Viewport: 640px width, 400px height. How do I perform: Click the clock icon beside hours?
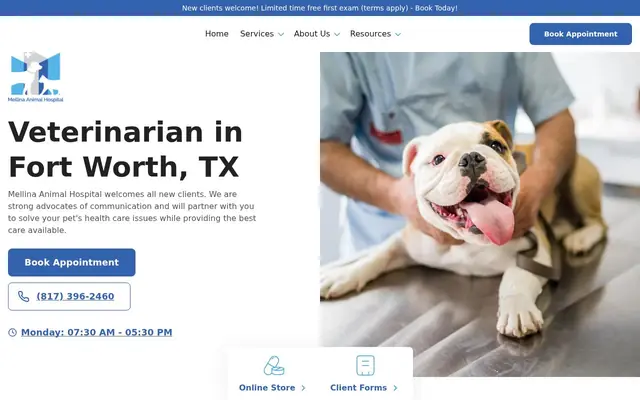(13, 332)
